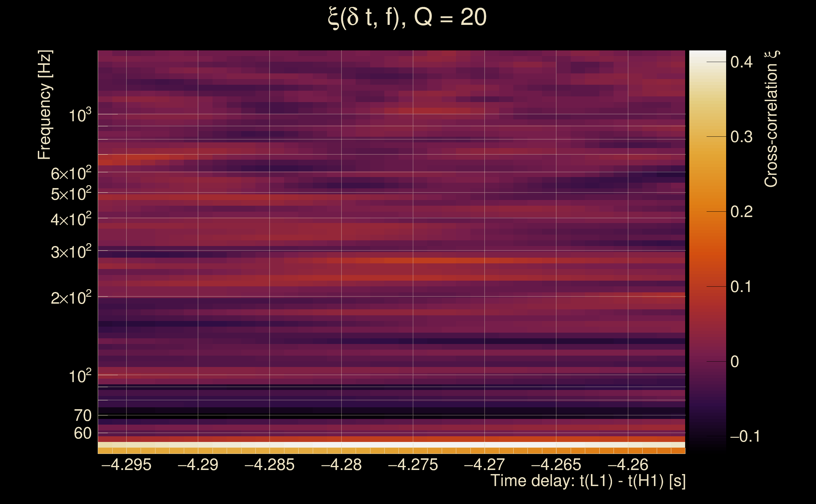Click the 70 Hz y-axis tick label
The height and width of the screenshot is (504, 816).
pyautogui.click(x=82, y=416)
